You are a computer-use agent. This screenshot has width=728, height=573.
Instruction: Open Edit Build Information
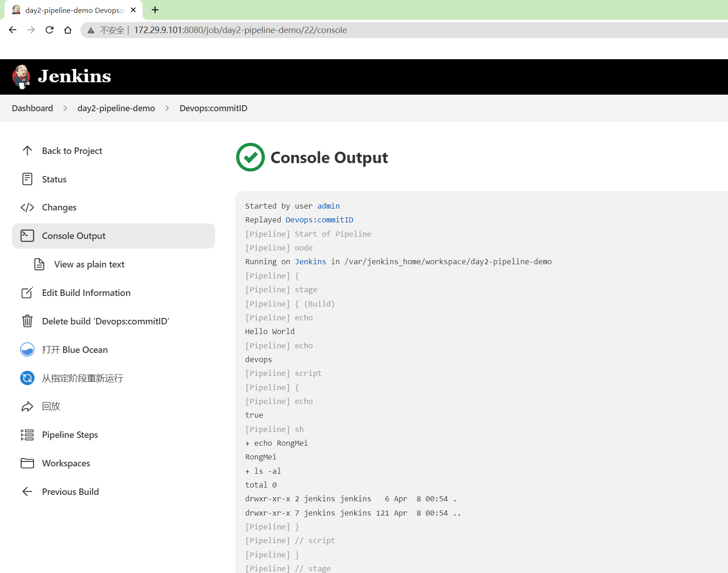tap(86, 293)
